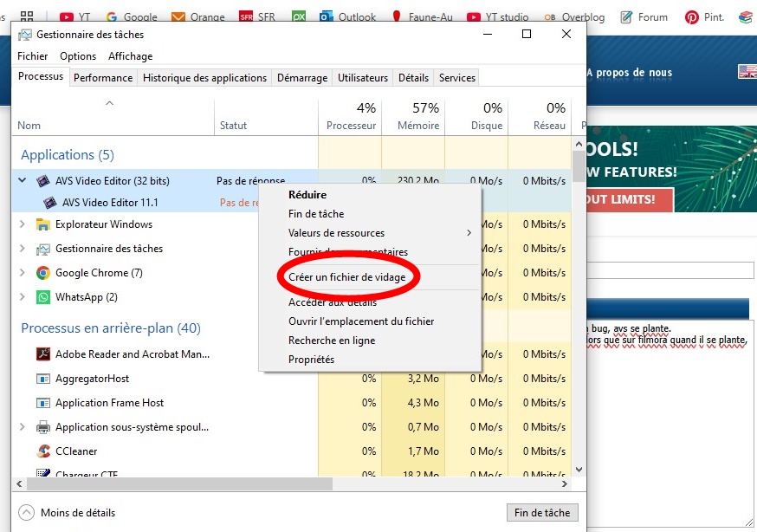The width and height of the screenshot is (757, 532).
Task: Click the horizontal scrollbar left arrow
Action: click(19, 483)
